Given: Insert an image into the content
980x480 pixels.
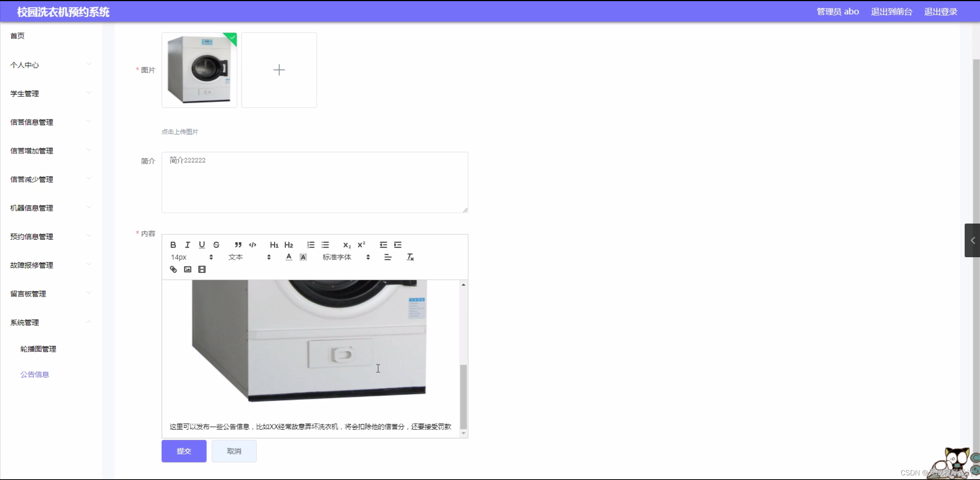Looking at the screenshot, I should coord(187,269).
